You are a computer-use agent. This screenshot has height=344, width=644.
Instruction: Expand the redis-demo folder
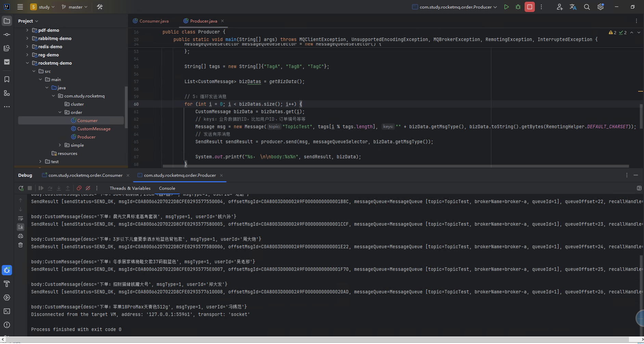[x=27, y=47]
